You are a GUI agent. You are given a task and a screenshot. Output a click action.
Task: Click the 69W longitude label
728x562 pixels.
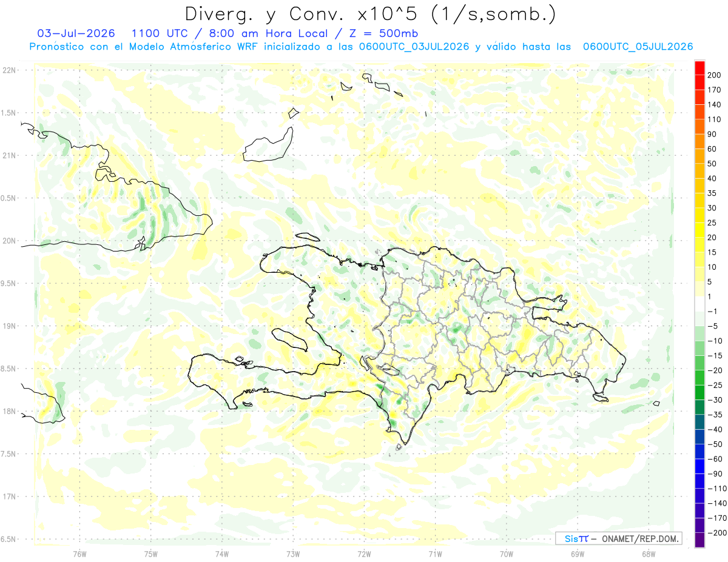[578, 554]
